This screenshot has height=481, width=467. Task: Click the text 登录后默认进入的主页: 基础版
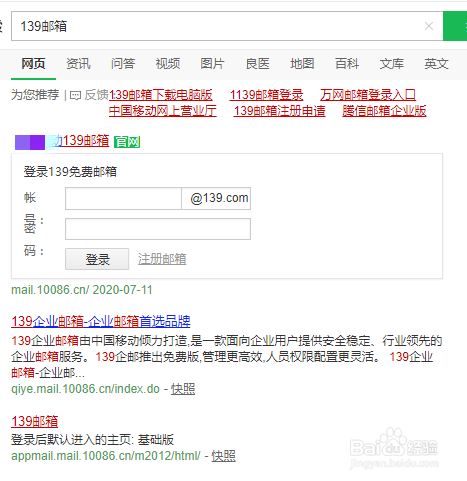(93, 440)
